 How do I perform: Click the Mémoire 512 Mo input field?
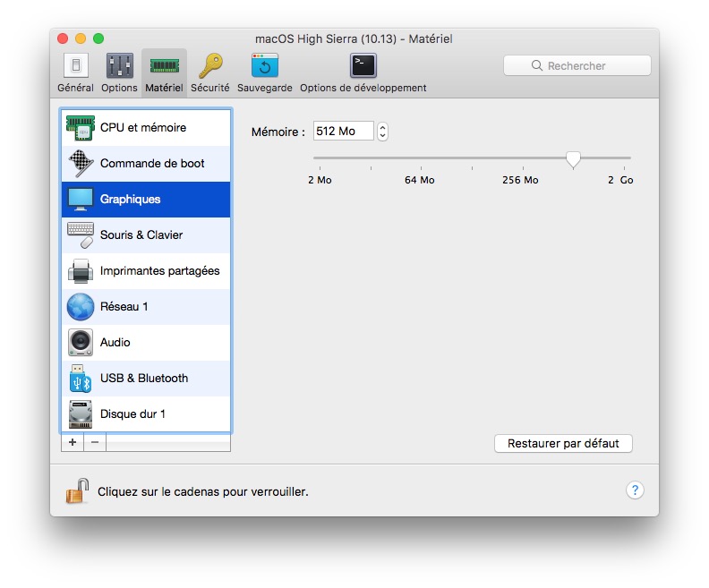pos(344,131)
